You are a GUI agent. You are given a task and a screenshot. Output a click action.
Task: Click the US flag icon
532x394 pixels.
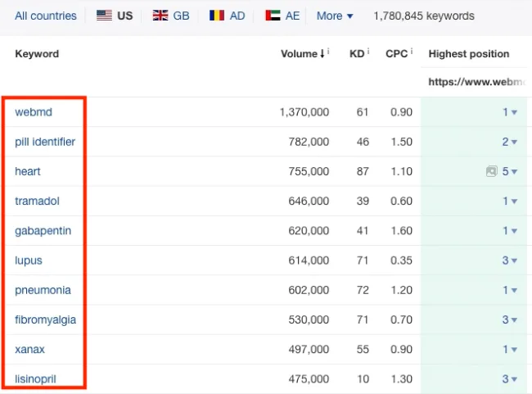point(104,16)
